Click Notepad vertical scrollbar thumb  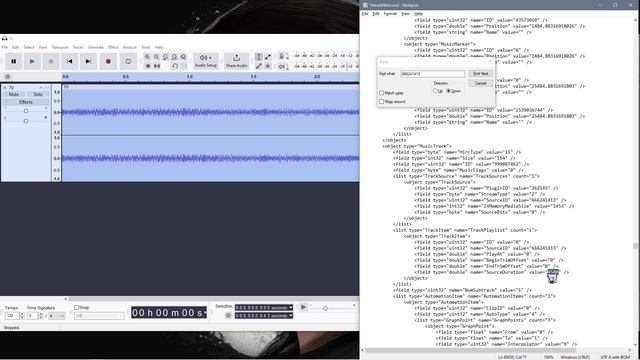[635, 246]
